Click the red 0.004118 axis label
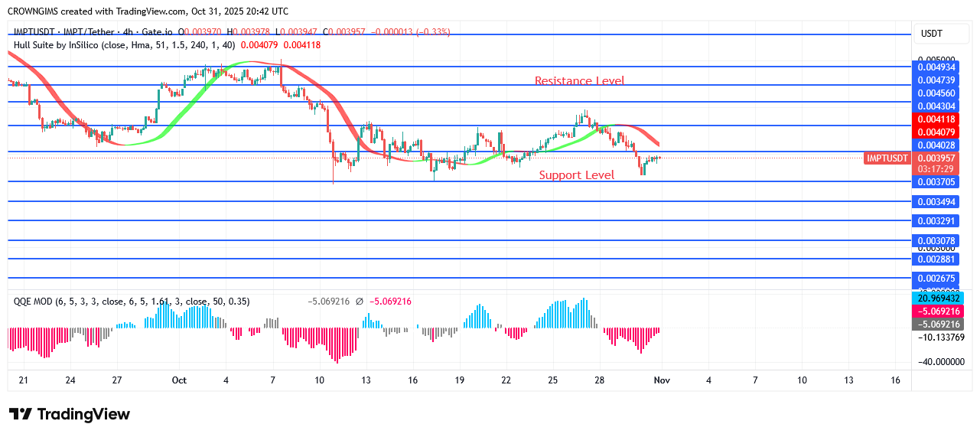Screen dimensions: 980x437 [x=936, y=119]
